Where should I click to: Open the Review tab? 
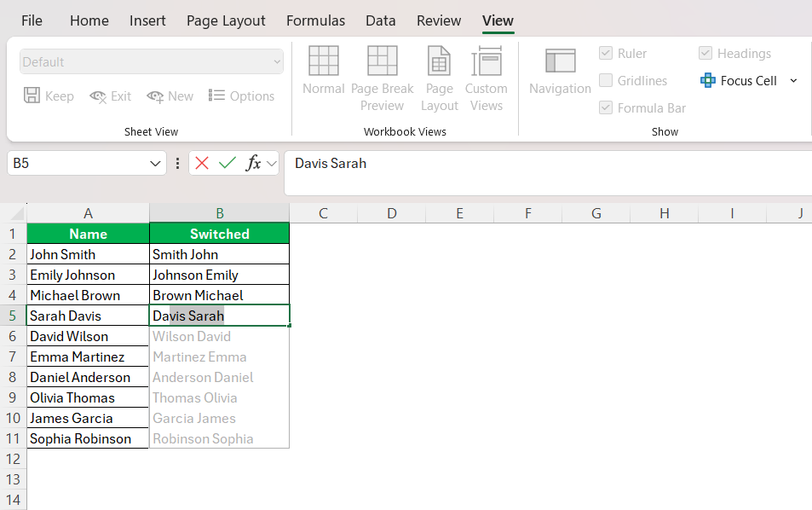439,20
